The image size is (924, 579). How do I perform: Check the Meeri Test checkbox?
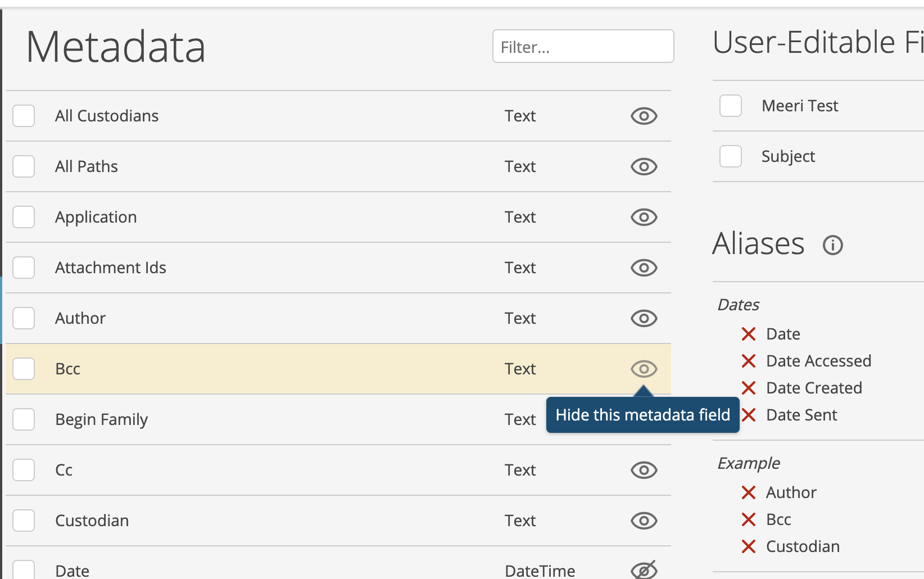tap(731, 106)
